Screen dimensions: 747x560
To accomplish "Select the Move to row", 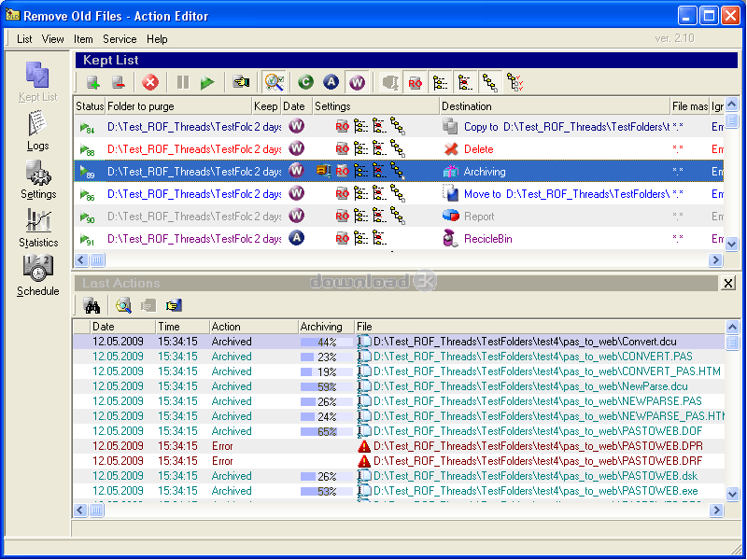I will pyautogui.click(x=400, y=194).
